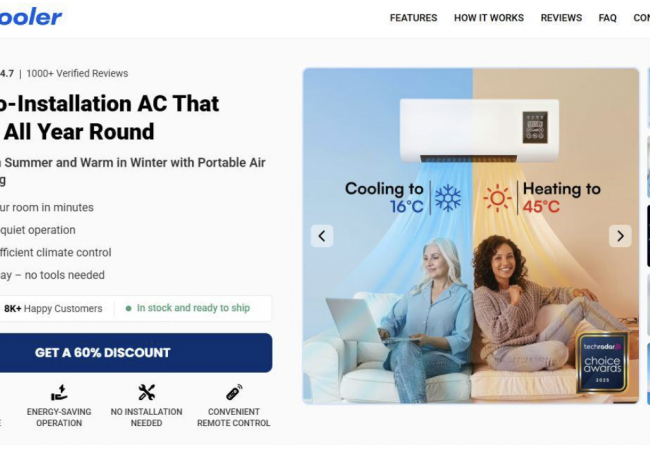Click the 8K+ Happy Customers badge
The width and height of the screenshot is (650, 450).
(x=53, y=309)
